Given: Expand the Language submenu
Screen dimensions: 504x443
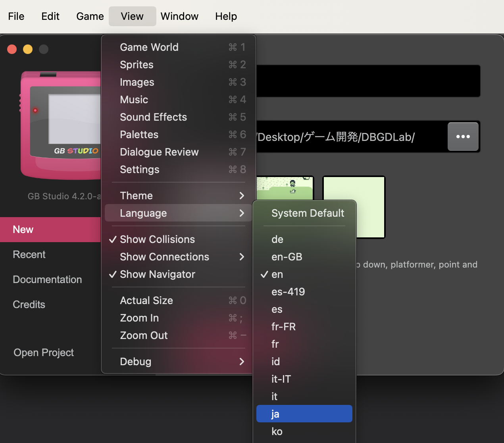Looking at the screenshot, I should pyautogui.click(x=179, y=213).
